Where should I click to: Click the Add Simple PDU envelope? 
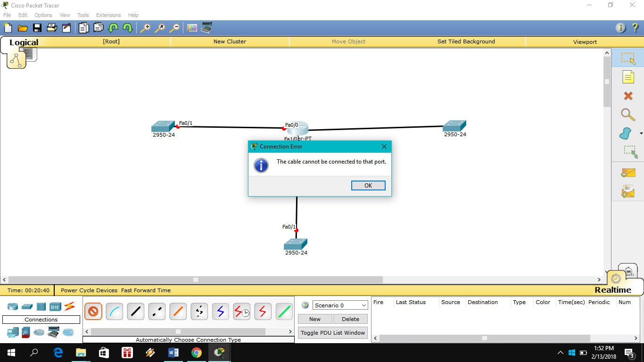[628, 173]
